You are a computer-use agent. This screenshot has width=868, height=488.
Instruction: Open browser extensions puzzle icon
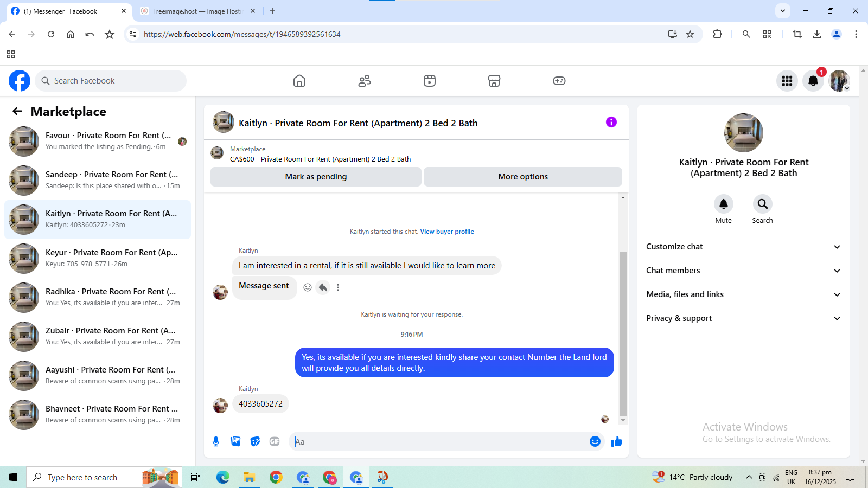[717, 34]
